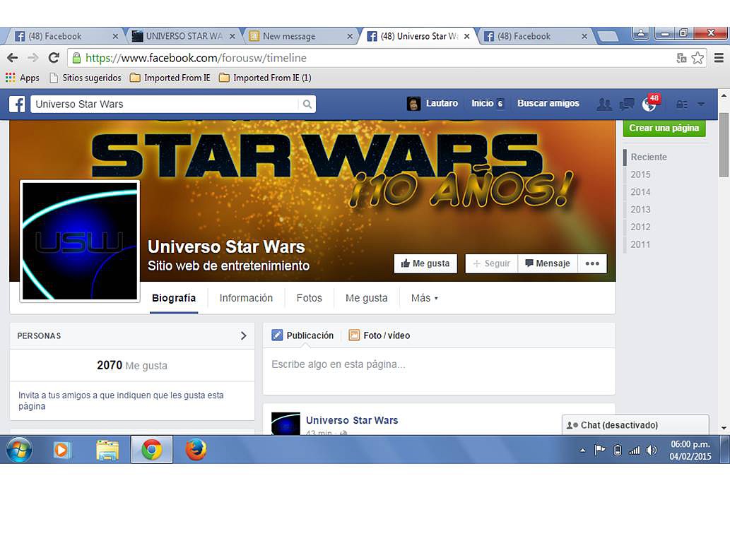Click Escribe algo en esta página field
The height and width of the screenshot is (560, 730).
pyautogui.click(x=439, y=371)
